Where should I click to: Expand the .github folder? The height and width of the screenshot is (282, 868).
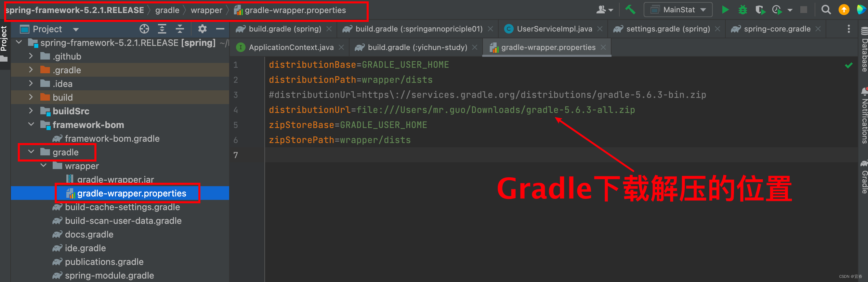pos(31,56)
